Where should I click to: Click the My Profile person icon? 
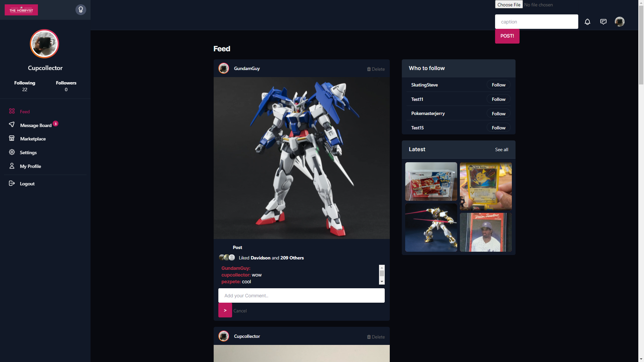12,166
